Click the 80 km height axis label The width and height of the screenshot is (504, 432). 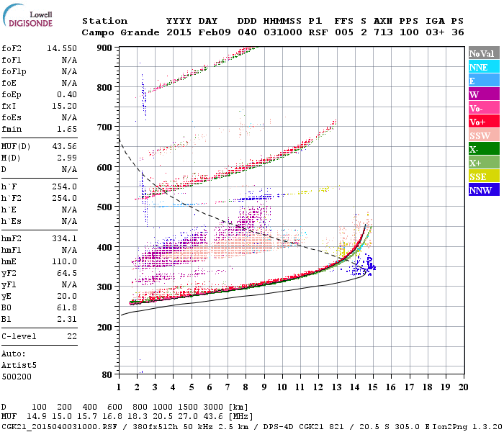[x=107, y=374]
